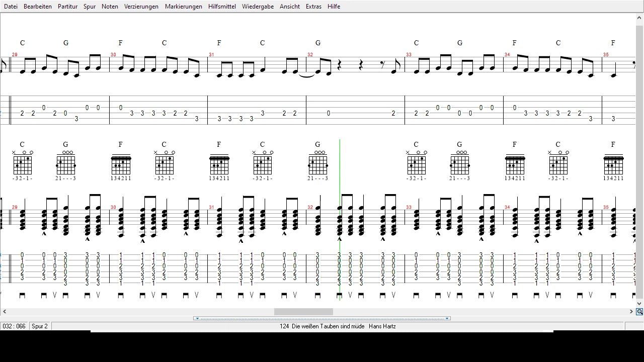
Task: Click measure number 31 on the melody staff
Action: click(212, 55)
